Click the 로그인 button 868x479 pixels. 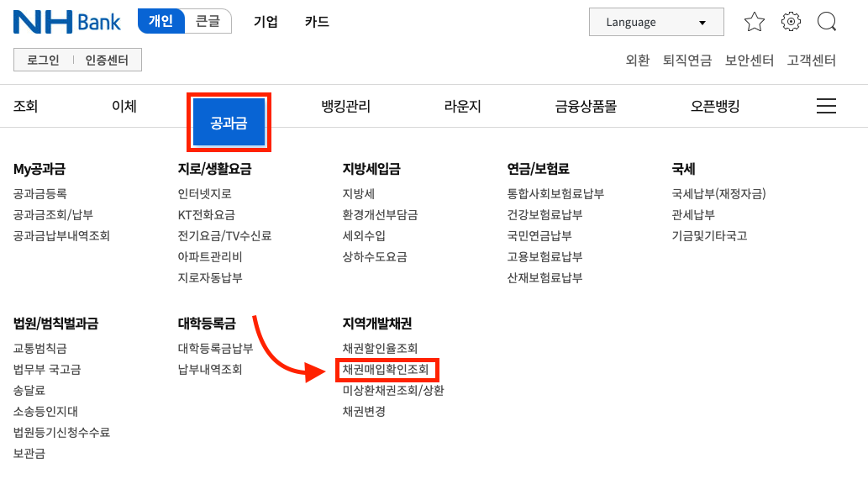(x=43, y=60)
